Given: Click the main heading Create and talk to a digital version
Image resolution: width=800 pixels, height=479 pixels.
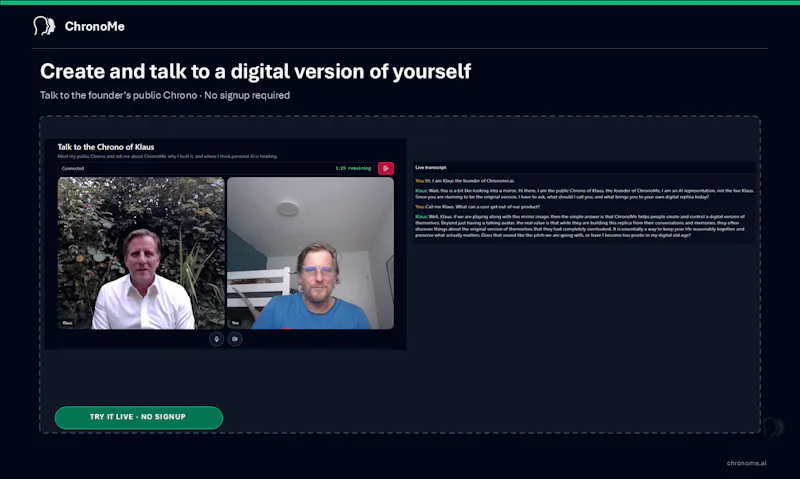Looking at the screenshot, I should pyautogui.click(x=256, y=71).
